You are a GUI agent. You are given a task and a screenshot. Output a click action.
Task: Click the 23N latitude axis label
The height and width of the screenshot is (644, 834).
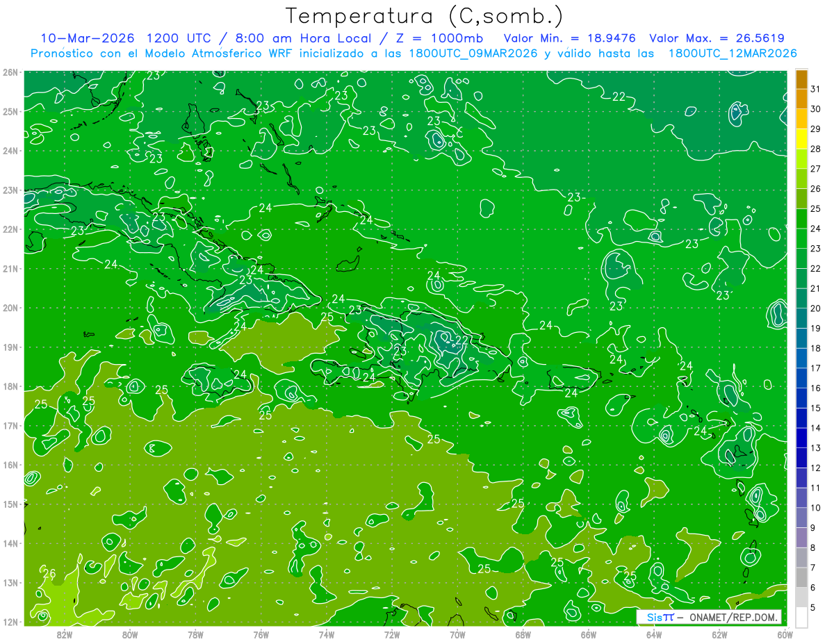click(x=10, y=190)
